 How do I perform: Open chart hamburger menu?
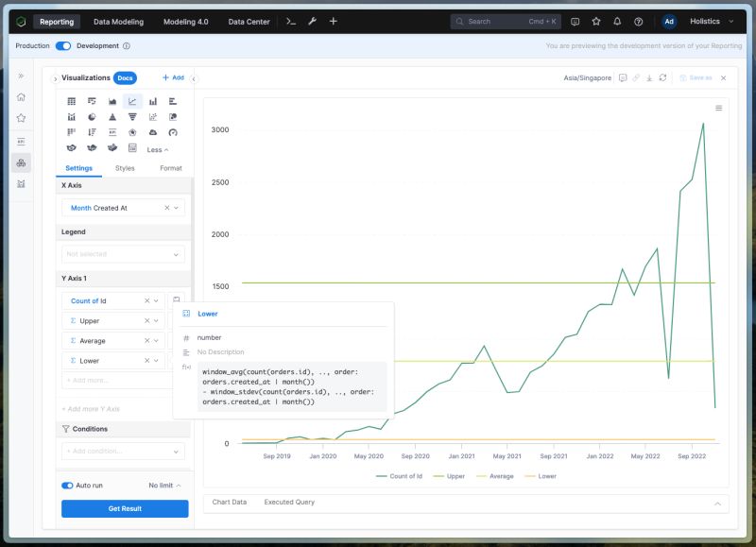point(718,108)
